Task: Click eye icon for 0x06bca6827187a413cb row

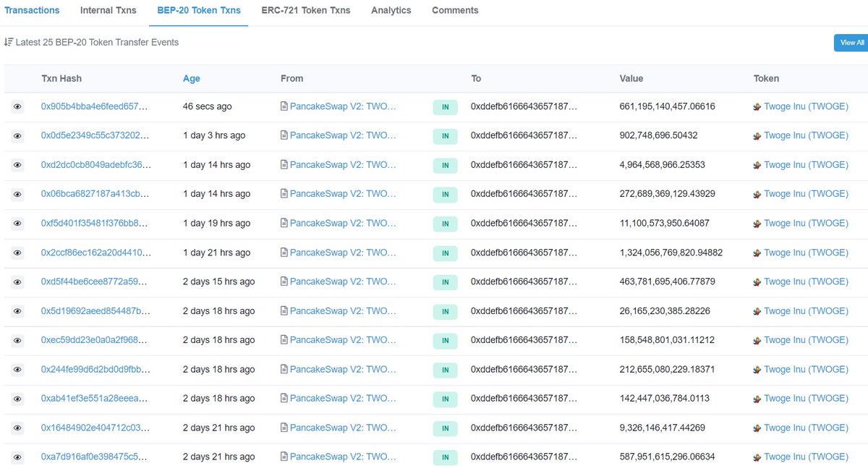Action: (x=18, y=194)
